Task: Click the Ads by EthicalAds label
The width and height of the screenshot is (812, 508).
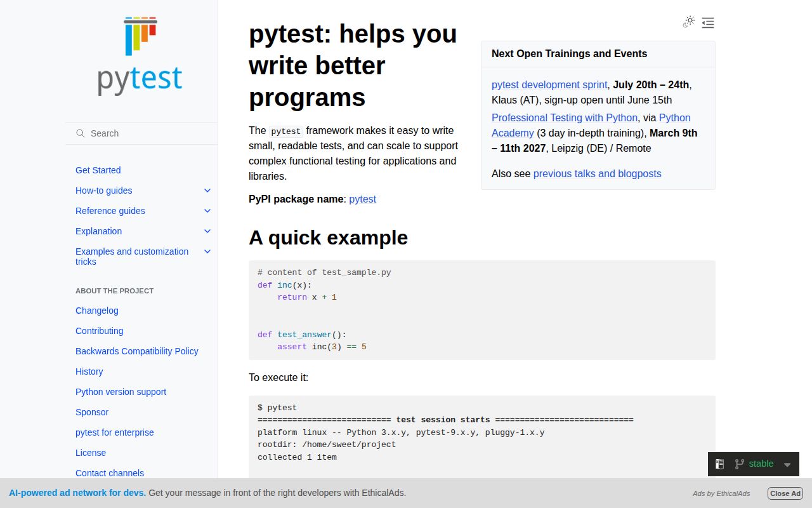Action: 721,493
